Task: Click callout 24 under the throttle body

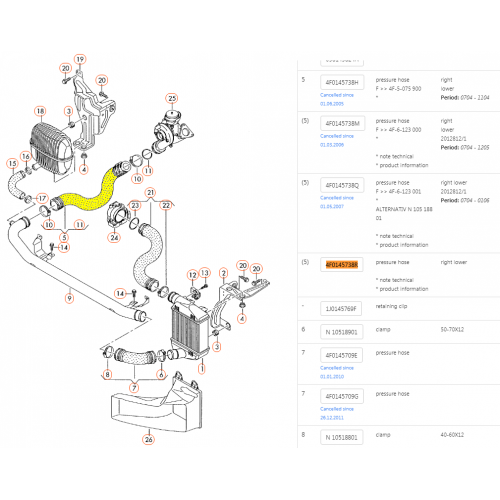Action: [114, 238]
